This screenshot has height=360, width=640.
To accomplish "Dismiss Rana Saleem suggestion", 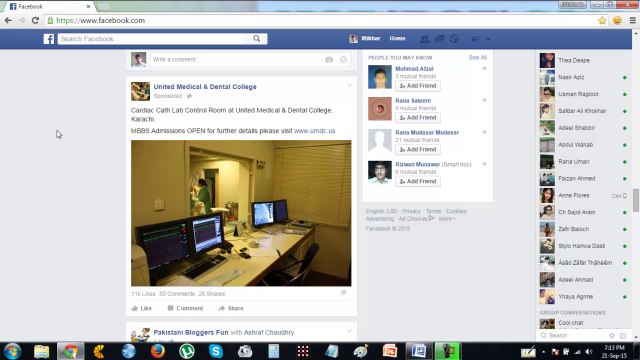I will pyautogui.click(x=484, y=100).
